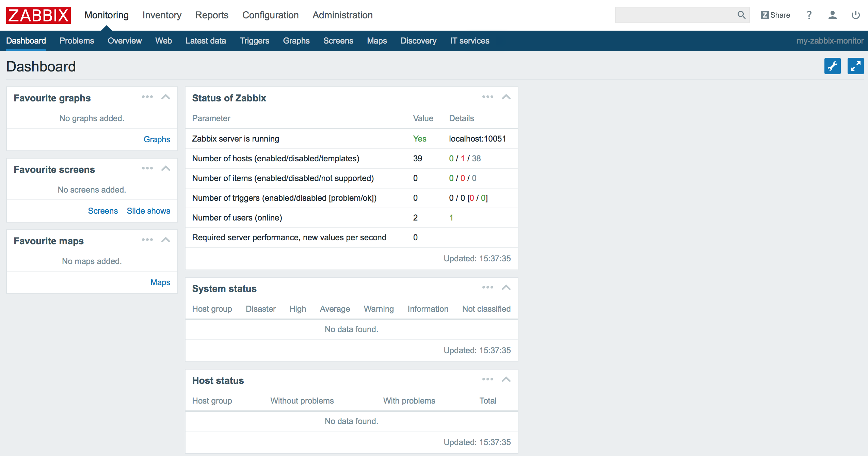
Task: Open the Inventory menu
Action: pos(162,15)
